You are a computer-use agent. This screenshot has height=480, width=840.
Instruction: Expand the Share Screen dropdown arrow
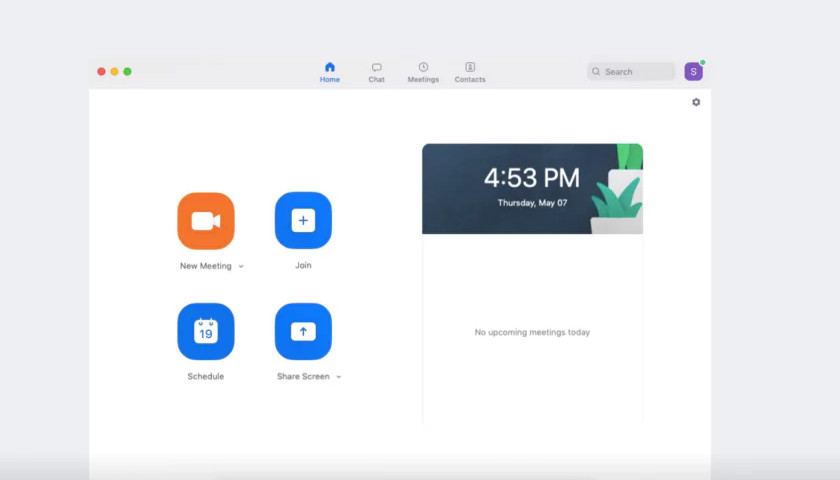[x=339, y=377]
